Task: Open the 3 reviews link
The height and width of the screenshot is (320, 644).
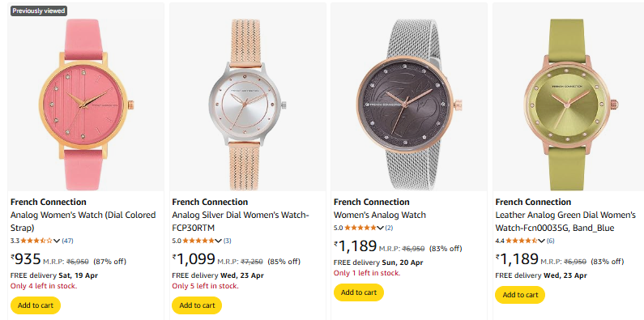Action: [227, 241]
